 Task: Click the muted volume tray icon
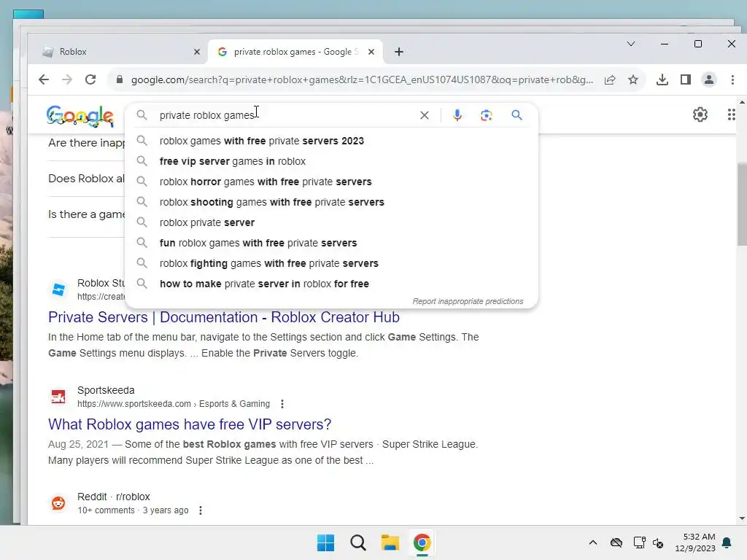pos(659,542)
